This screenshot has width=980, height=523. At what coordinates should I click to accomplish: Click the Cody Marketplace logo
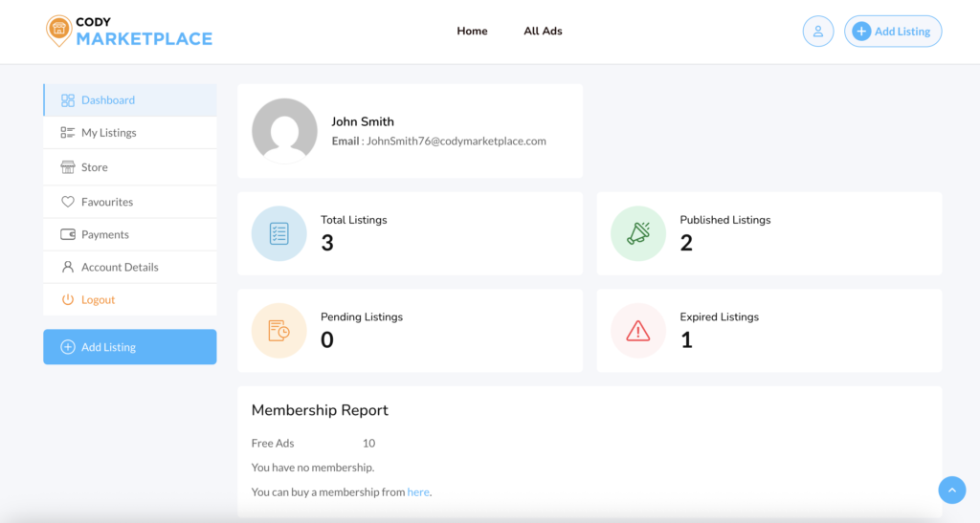click(129, 32)
